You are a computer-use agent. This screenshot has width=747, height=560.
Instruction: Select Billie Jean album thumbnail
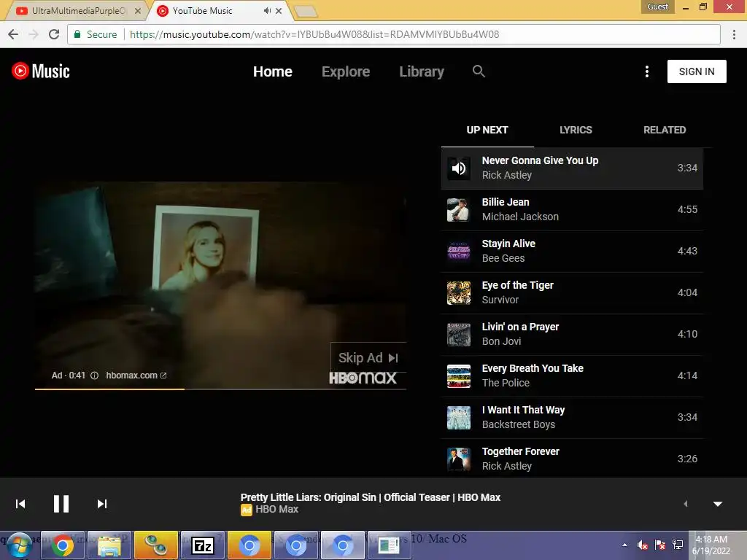(459, 209)
